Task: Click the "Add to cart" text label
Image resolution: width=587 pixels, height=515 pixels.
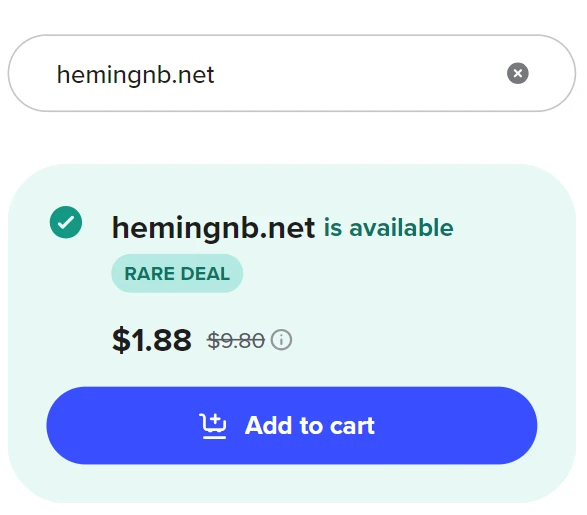Action: [310, 426]
